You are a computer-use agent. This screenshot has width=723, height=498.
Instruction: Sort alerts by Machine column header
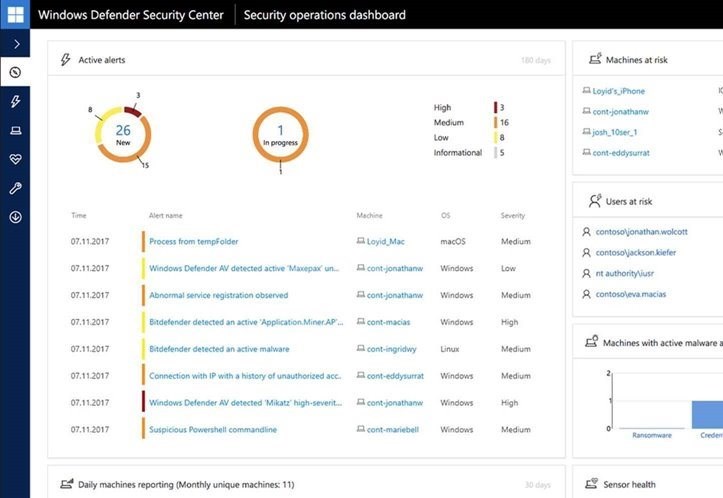(369, 215)
